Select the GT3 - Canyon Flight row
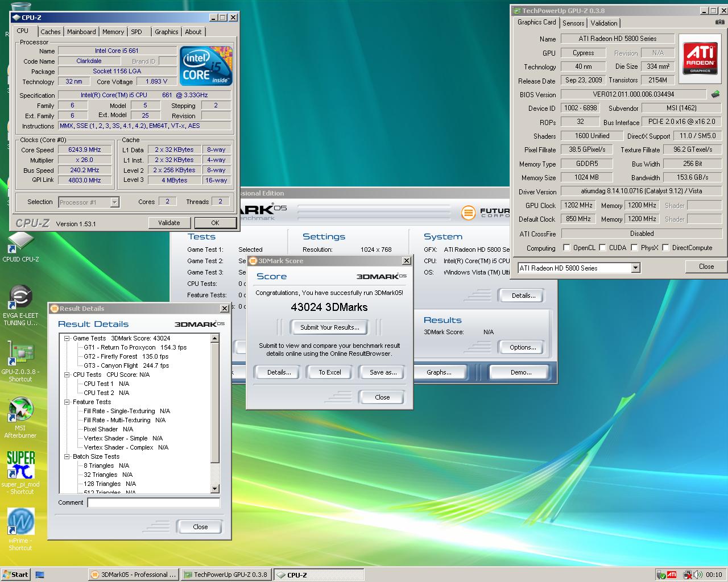Viewport: 728px width, 582px height. coord(126,365)
